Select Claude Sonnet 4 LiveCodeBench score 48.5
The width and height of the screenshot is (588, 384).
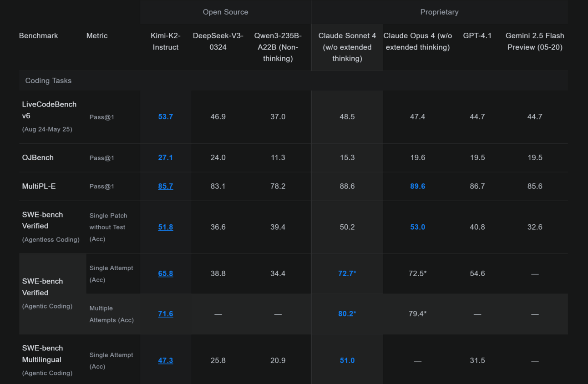click(x=347, y=116)
